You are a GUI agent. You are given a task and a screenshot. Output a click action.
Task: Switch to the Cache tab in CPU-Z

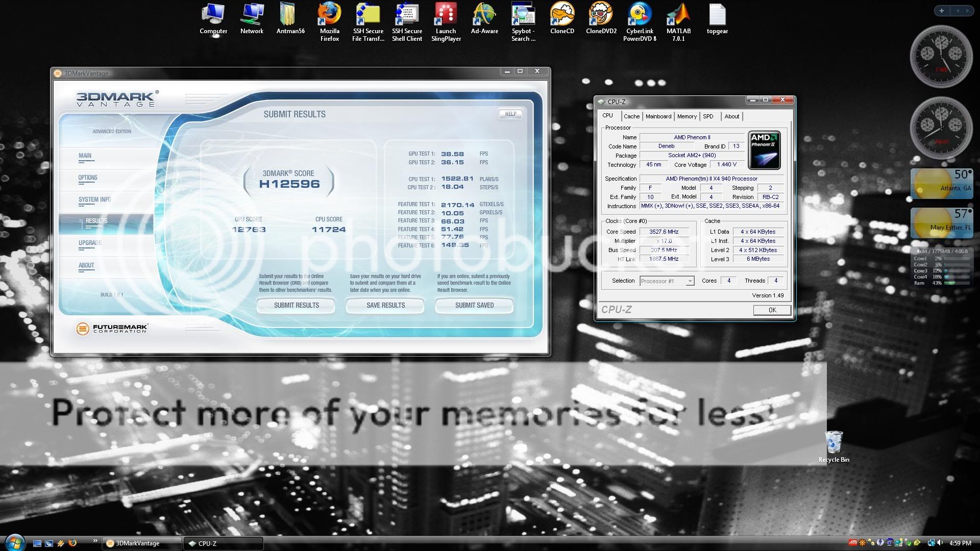coord(631,116)
